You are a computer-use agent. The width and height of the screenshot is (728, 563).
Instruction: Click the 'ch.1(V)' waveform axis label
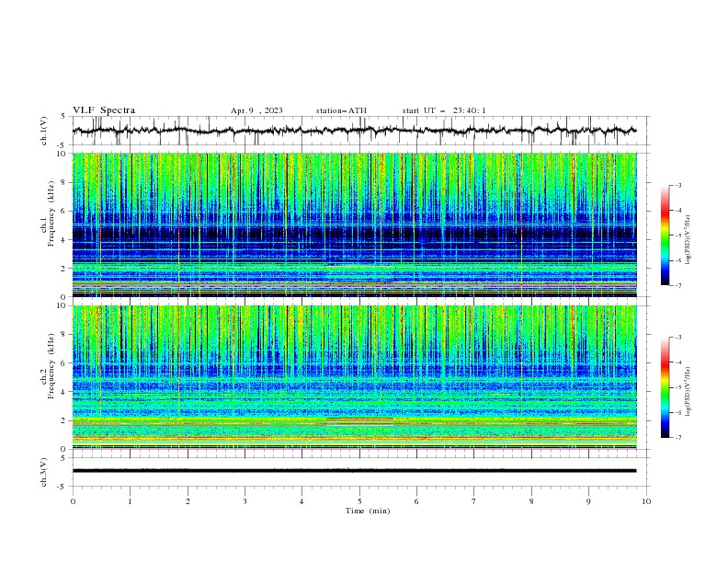click(x=44, y=131)
